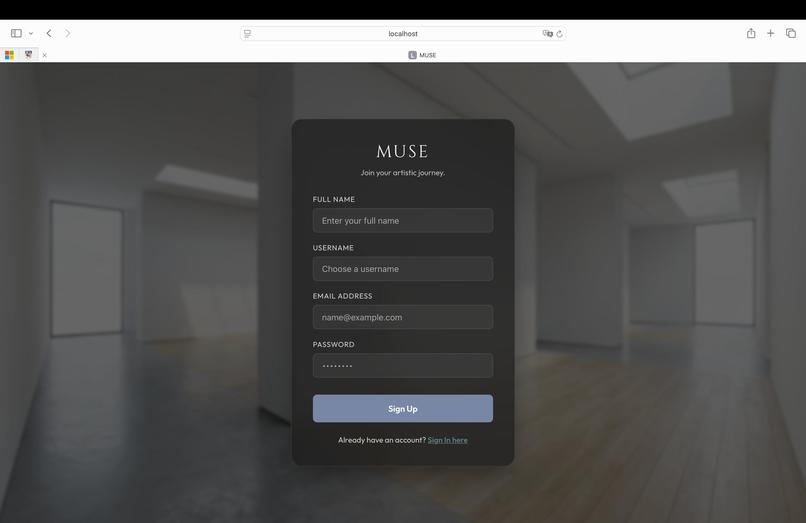The height and width of the screenshot is (523, 806).
Task: Click the EMAIL ADDRESS label
Action: click(x=342, y=296)
